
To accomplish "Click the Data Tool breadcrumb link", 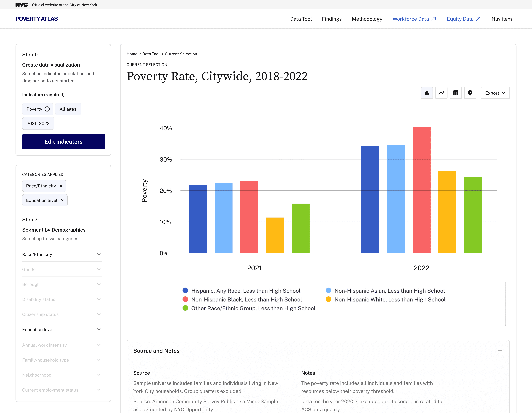I will tap(151, 54).
